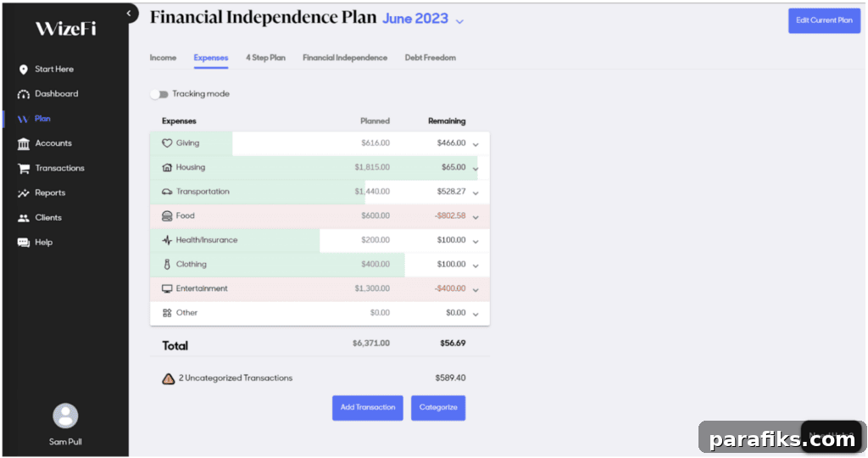Click the Housing remaining amount $65.00
Image resolution: width=868 pixels, height=458 pixels.
click(453, 167)
